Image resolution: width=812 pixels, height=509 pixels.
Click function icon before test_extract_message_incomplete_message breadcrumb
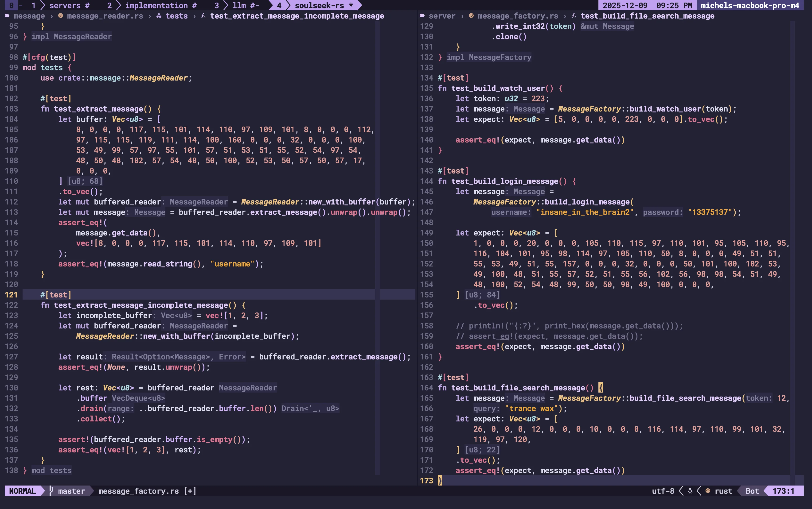coord(203,16)
